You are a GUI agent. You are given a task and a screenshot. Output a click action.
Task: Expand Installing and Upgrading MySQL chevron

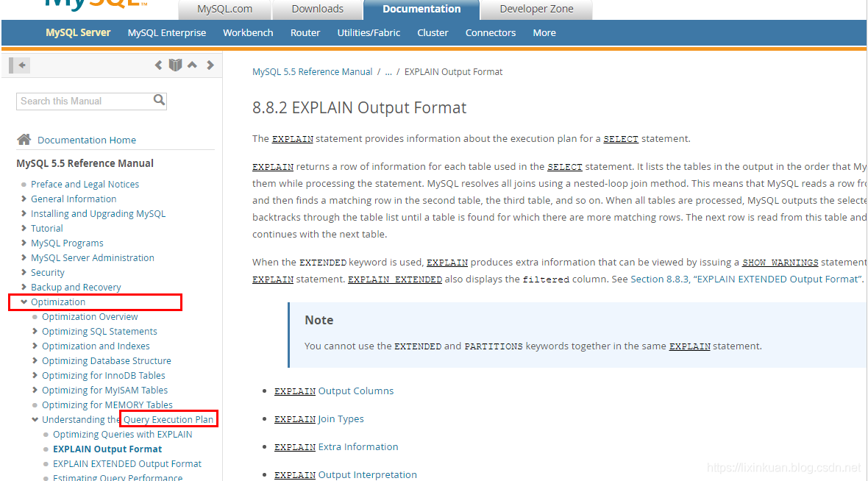(x=24, y=213)
